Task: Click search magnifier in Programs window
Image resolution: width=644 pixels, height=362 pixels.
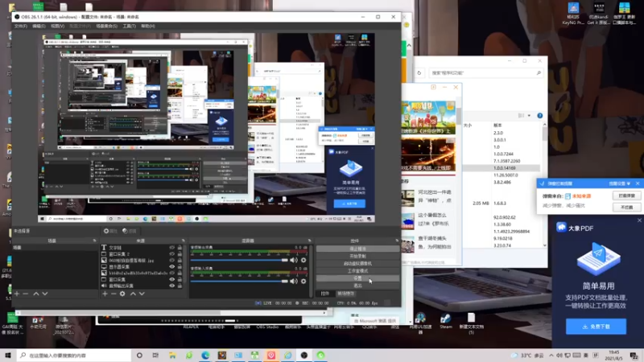Action: coord(539,73)
